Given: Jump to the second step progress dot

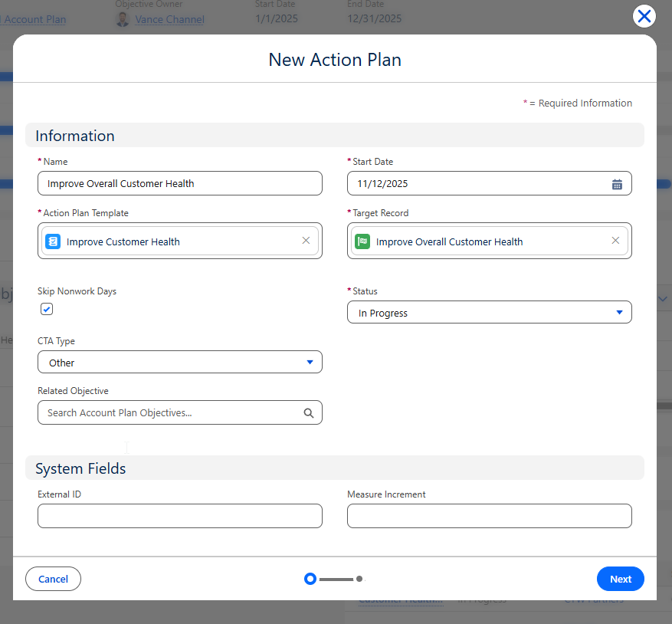Looking at the screenshot, I should click(359, 579).
